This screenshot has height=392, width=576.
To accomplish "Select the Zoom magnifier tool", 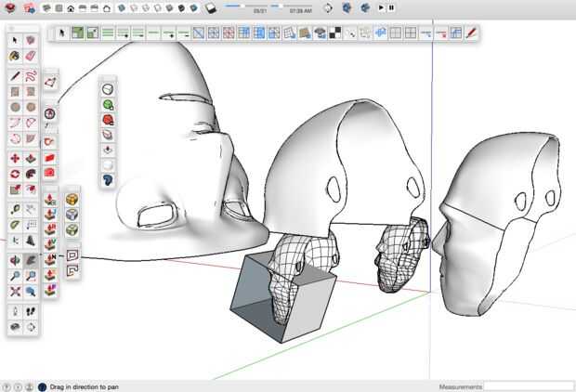I will tap(15, 276).
